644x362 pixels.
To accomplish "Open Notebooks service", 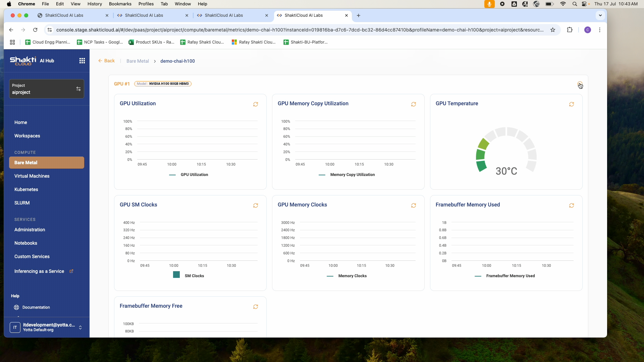I will pyautogui.click(x=26, y=243).
